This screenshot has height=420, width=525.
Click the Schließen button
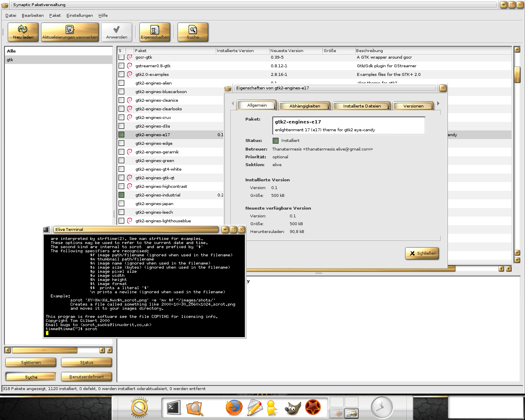[x=422, y=253]
